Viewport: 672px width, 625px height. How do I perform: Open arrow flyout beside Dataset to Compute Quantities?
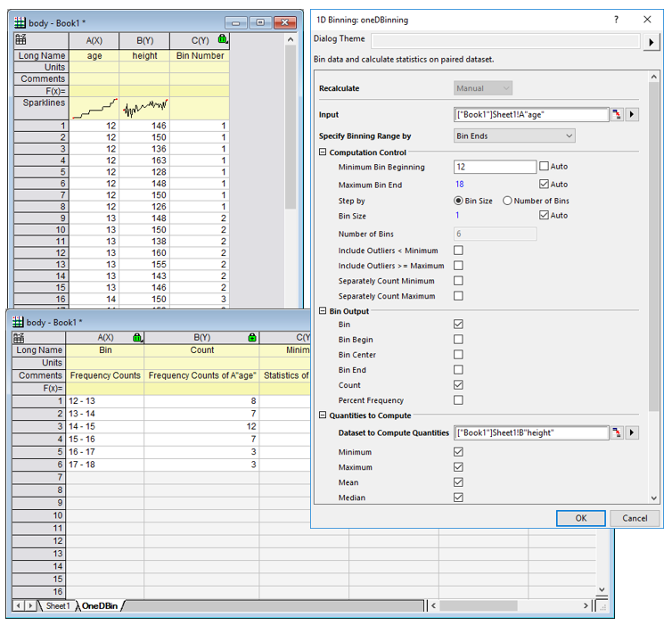click(x=632, y=432)
